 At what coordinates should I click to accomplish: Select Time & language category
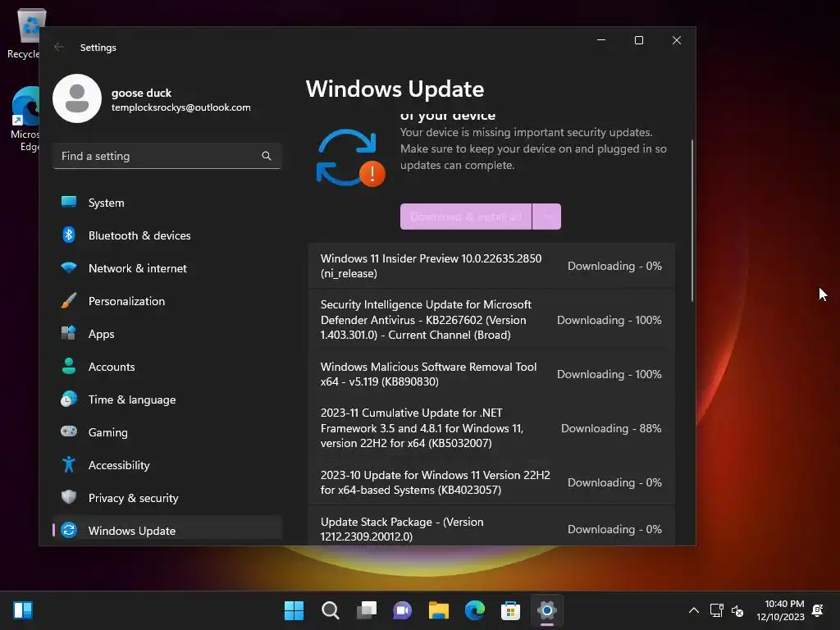[167, 399]
